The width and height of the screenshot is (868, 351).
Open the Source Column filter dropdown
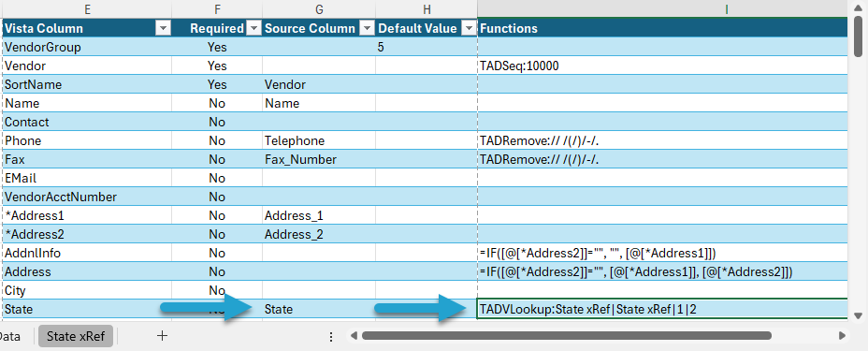[x=367, y=29]
